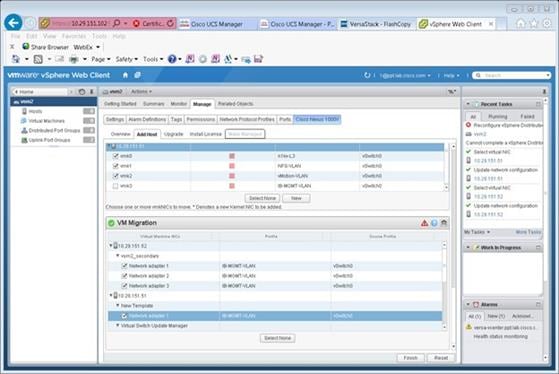Show Failed tasks in Recent Tasks
Image resolution: width=559 pixels, height=374 pixels.
coord(527,117)
